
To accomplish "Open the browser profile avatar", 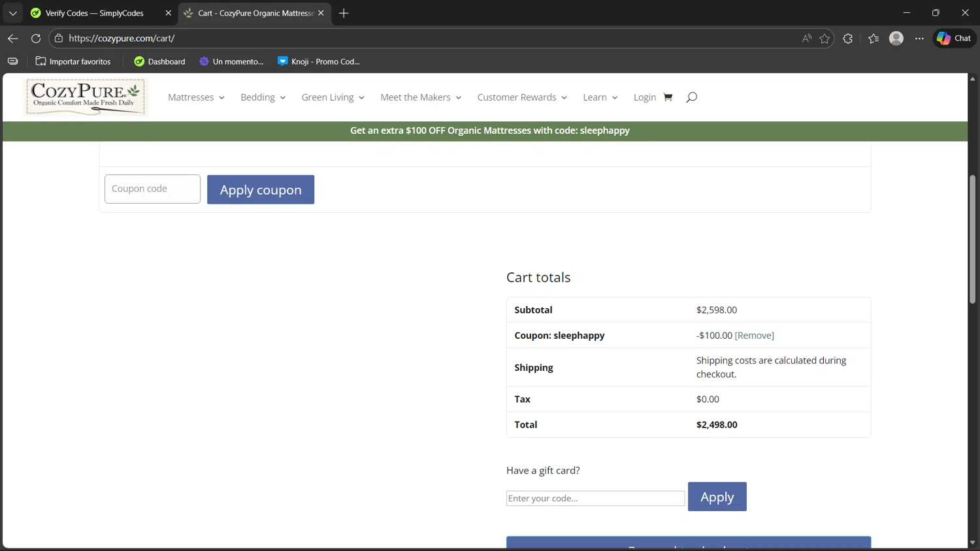I will 896,39.
